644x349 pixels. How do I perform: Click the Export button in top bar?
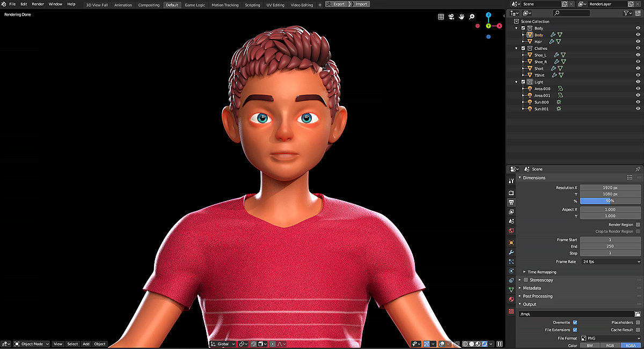tap(335, 4)
